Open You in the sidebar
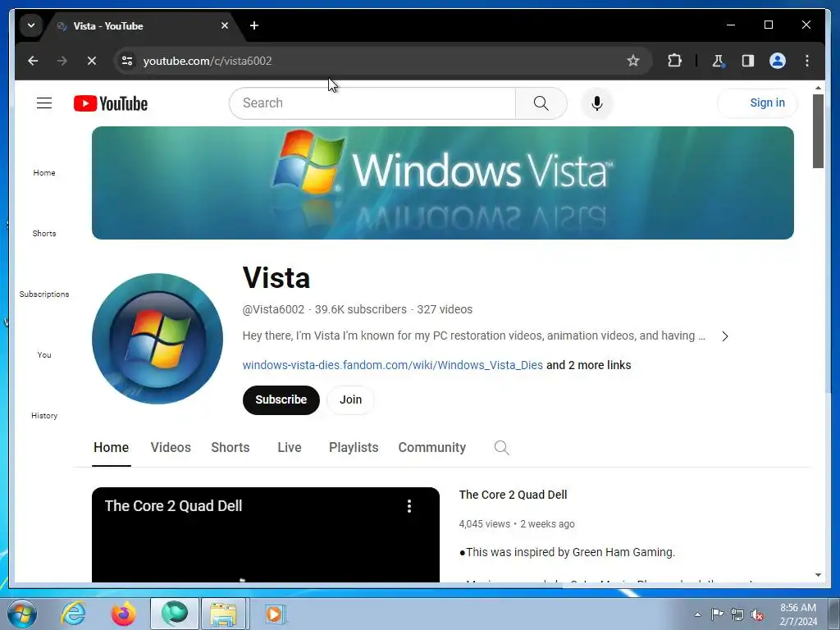The height and width of the screenshot is (630, 840). (44, 354)
